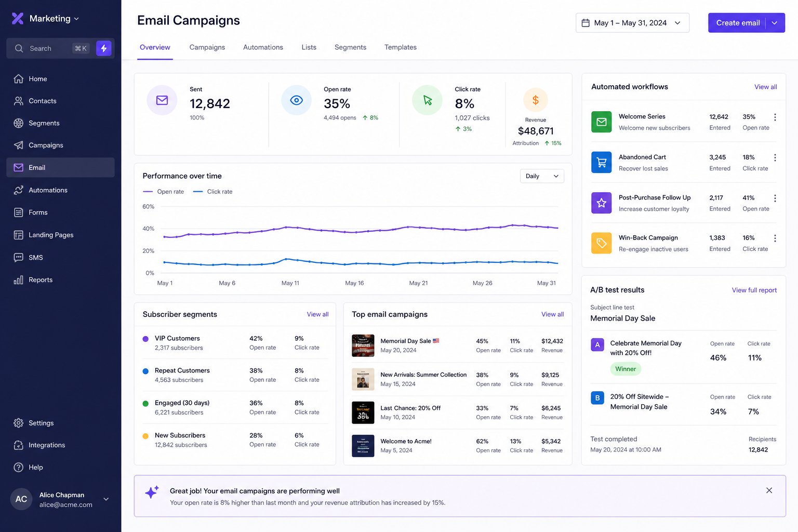Click the Search input field
Screen dimensions: 798x532
point(51,48)
